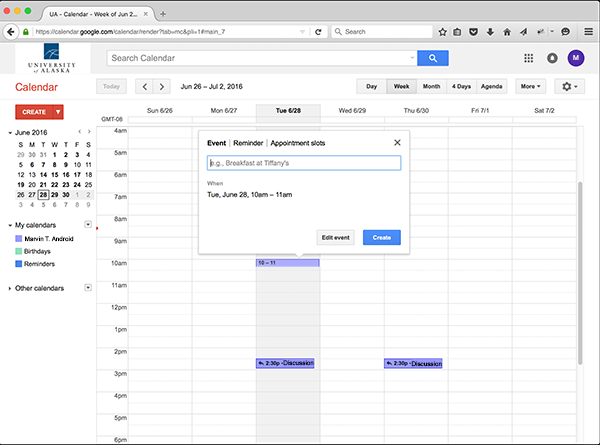Close the event creation popup
The width and height of the screenshot is (600, 445).
[x=397, y=143]
